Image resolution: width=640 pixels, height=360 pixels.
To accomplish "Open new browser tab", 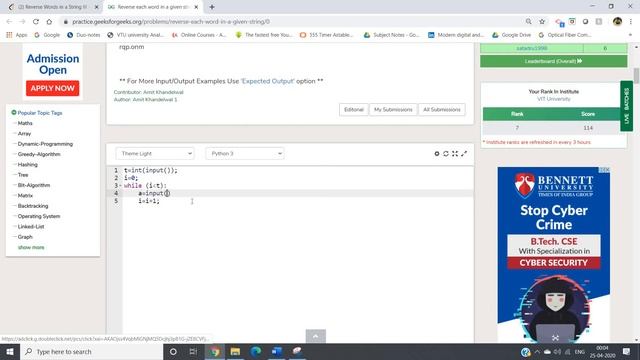I will point(212,7).
